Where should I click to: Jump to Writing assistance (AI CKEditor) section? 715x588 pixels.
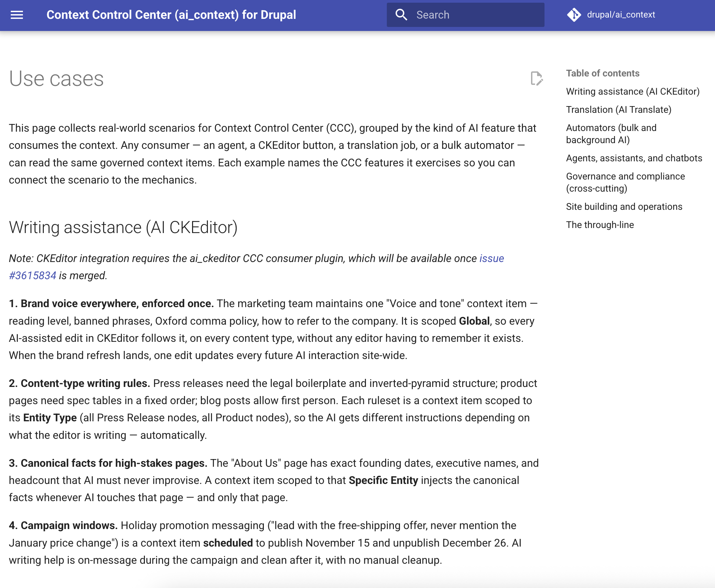tap(633, 92)
